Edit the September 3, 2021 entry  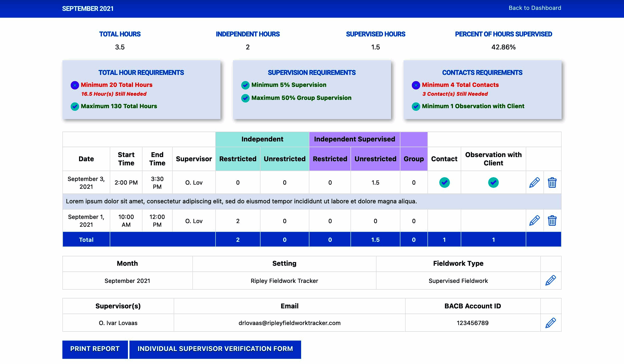535,183
